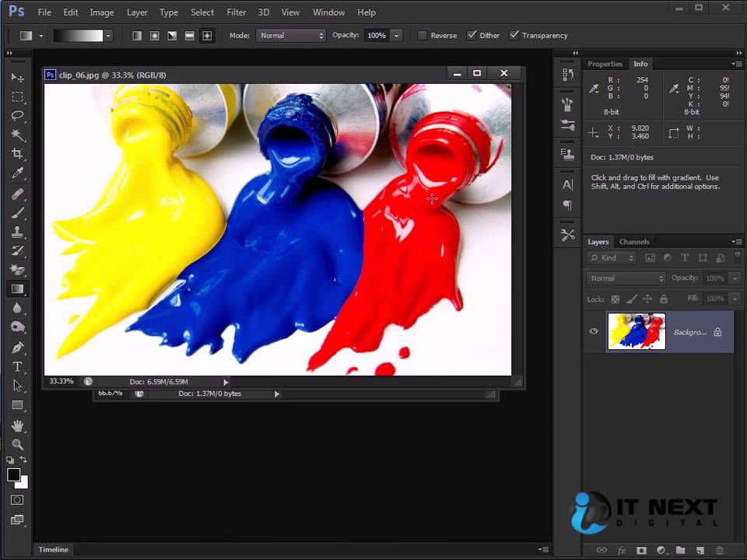Open the layer blend mode Normal dropdown
The width and height of the screenshot is (747, 560).
(x=626, y=278)
